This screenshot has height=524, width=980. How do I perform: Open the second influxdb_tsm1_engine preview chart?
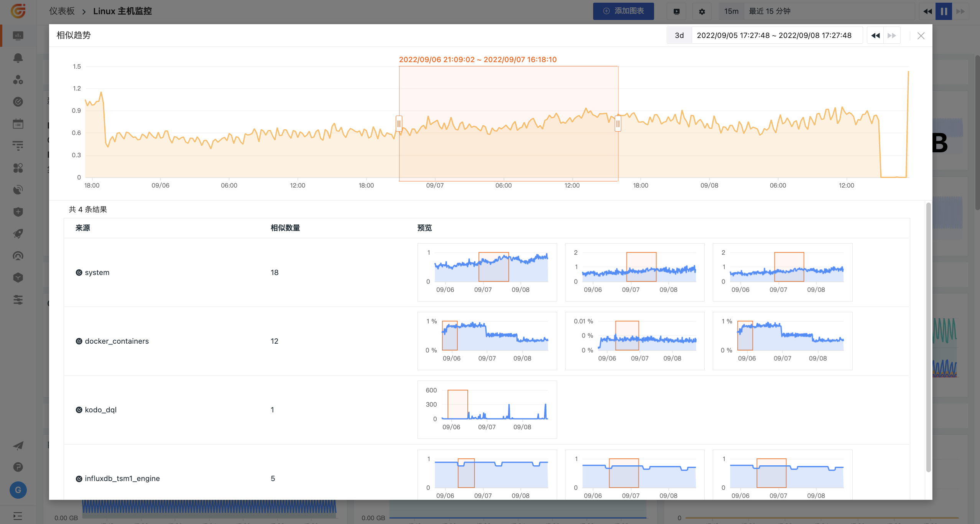[635, 475]
